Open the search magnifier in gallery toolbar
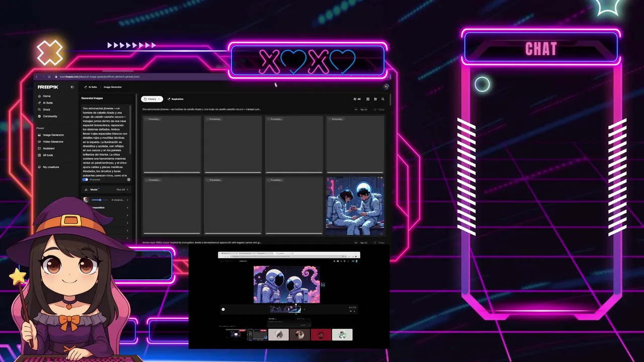Screen dimensions: 644x362 (x=383, y=99)
